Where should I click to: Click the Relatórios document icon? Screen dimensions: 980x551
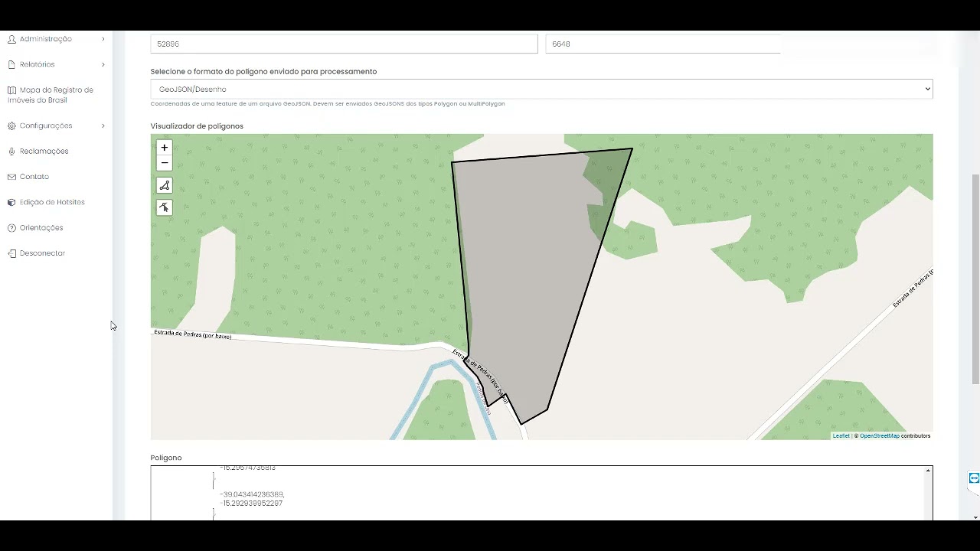coord(11,64)
